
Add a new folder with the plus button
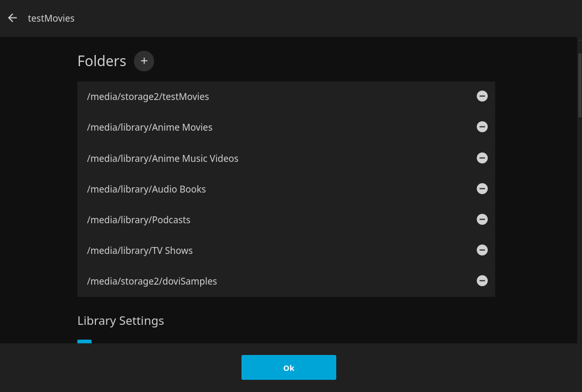click(x=144, y=61)
